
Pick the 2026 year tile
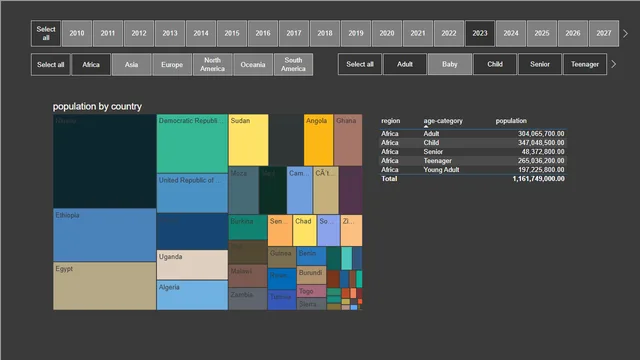click(573, 33)
